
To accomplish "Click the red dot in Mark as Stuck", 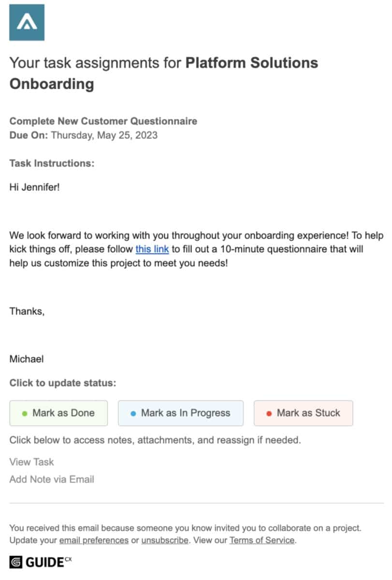I will click(269, 413).
